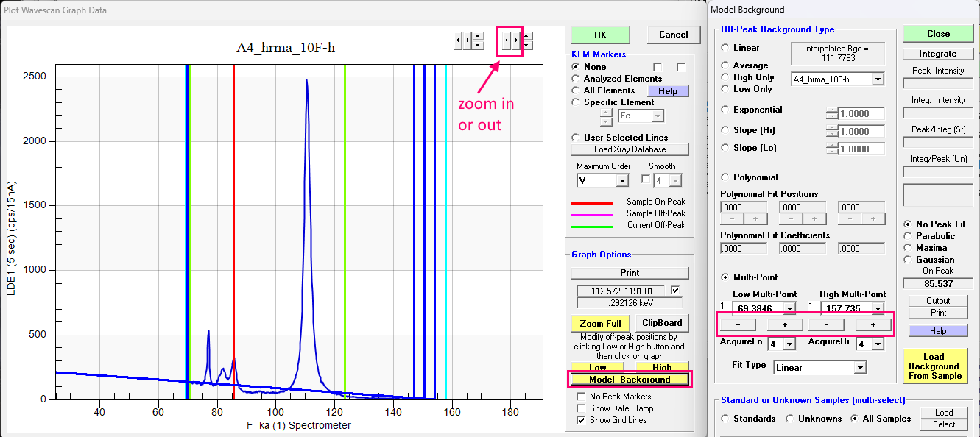
Task: Click the Exponential coefficient field showing 1.0000
Action: click(x=861, y=114)
